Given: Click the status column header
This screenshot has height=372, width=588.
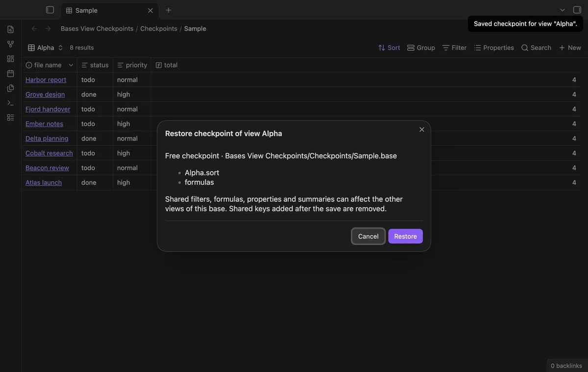Looking at the screenshot, I should point(95,65).
